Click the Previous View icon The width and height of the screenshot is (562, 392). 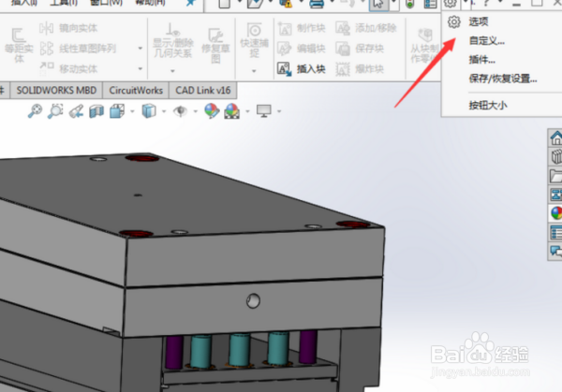click(76, 111)
